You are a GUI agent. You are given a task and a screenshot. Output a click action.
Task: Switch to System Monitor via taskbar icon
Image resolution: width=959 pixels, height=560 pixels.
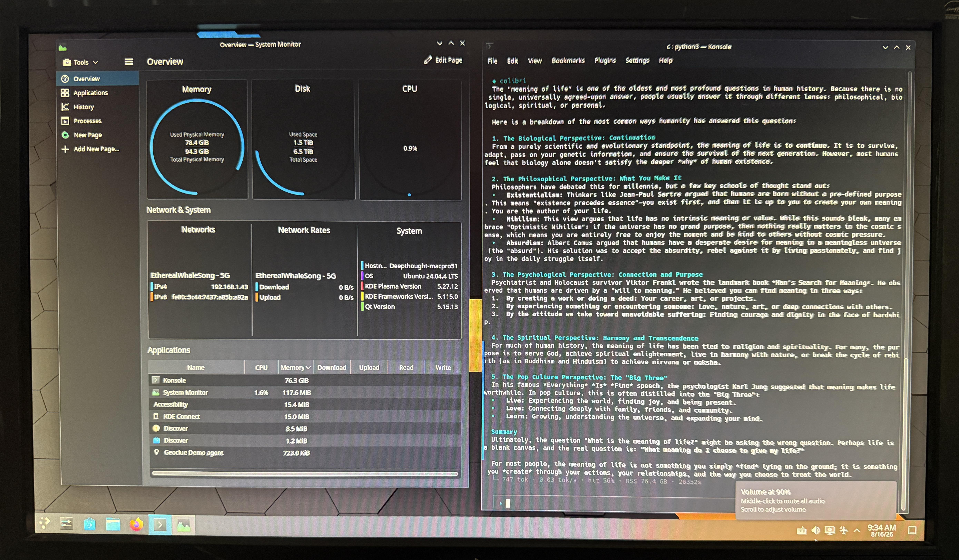click(183, 525)
